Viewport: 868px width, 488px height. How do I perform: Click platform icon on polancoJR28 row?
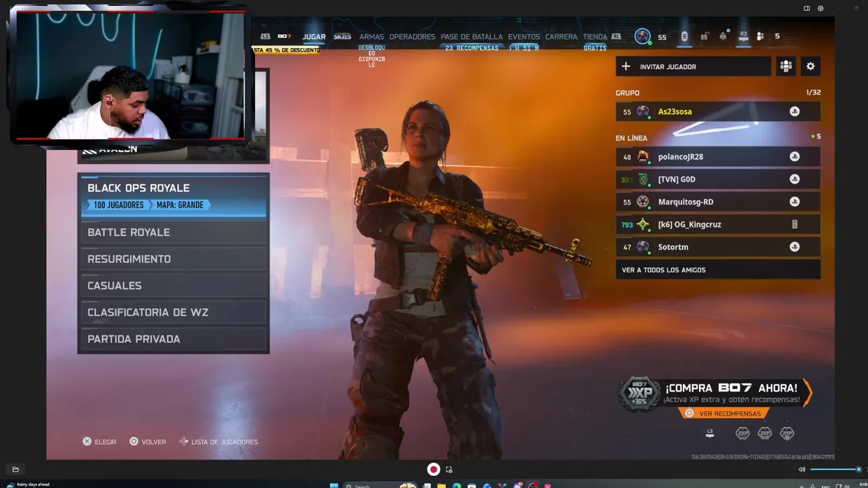(x=795, y=157)
